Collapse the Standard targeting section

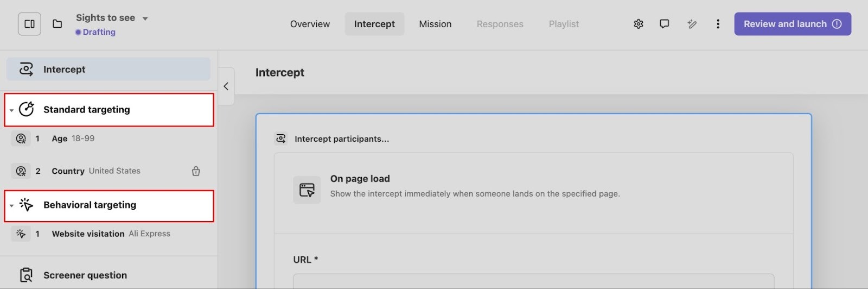11,110
